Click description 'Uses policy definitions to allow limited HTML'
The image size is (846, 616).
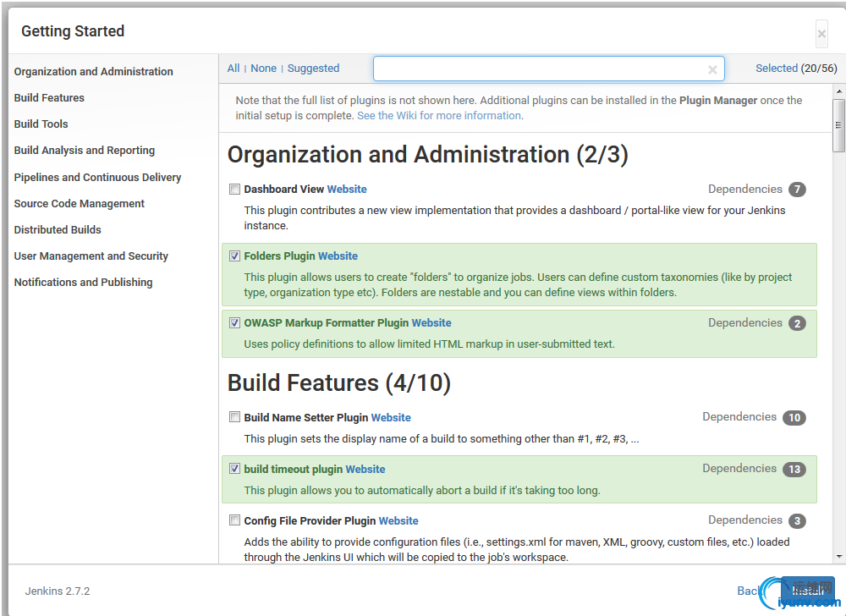429,344
